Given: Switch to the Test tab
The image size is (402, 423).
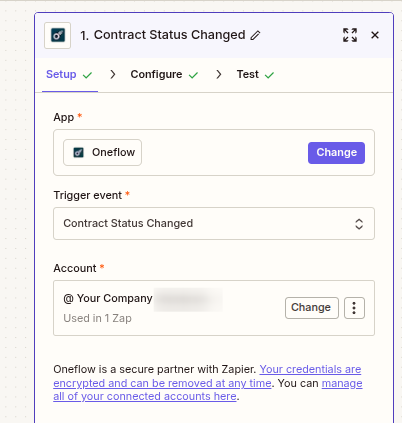Looking at the screenshot, I should click(x=248, y=74).
